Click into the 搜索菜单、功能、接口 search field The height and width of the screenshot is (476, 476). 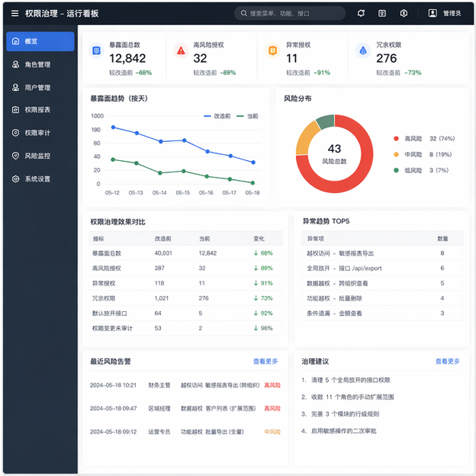(x=289, y=14)
